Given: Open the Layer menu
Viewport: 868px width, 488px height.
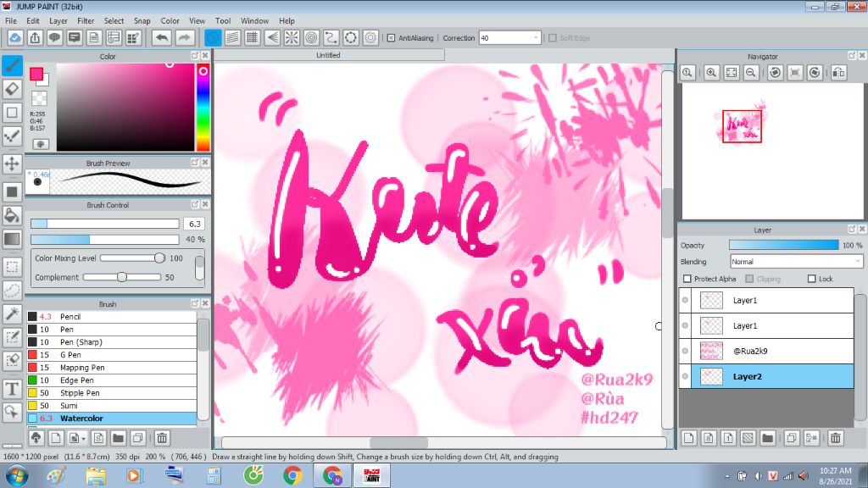Looking at the screenshot, I should tap(58, 21).
